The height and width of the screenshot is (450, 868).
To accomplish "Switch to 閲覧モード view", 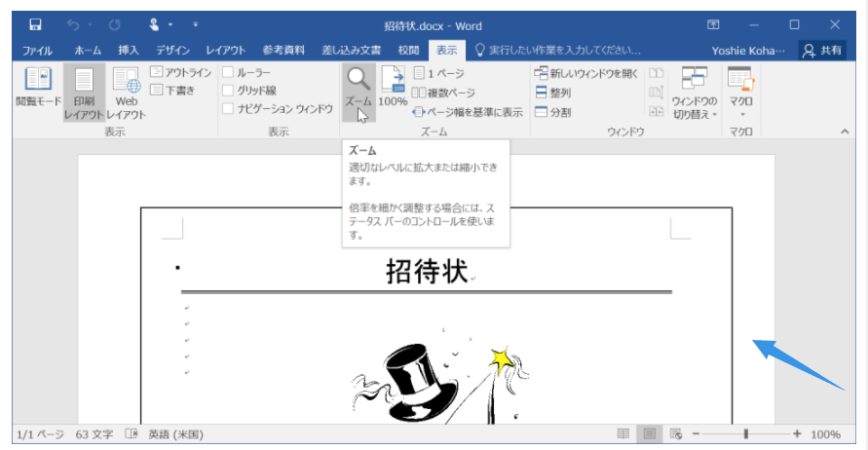I will pyautogui.click(x=38, y=87).
